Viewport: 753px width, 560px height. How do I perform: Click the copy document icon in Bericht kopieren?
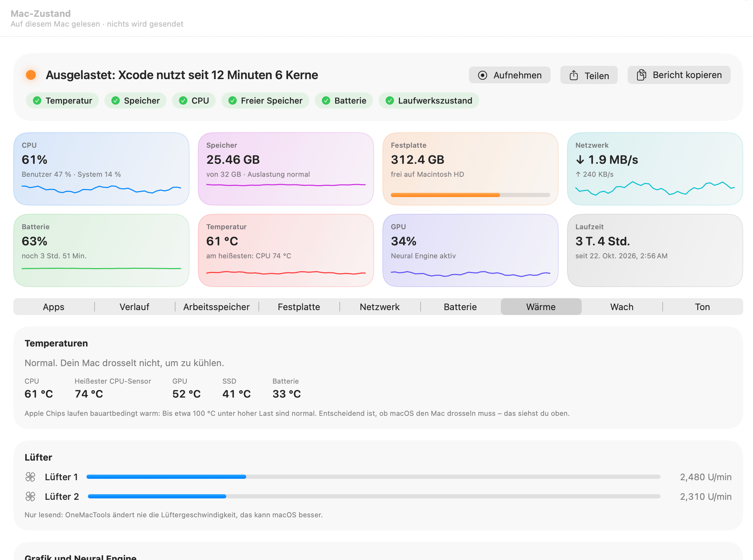pos(641,75)
